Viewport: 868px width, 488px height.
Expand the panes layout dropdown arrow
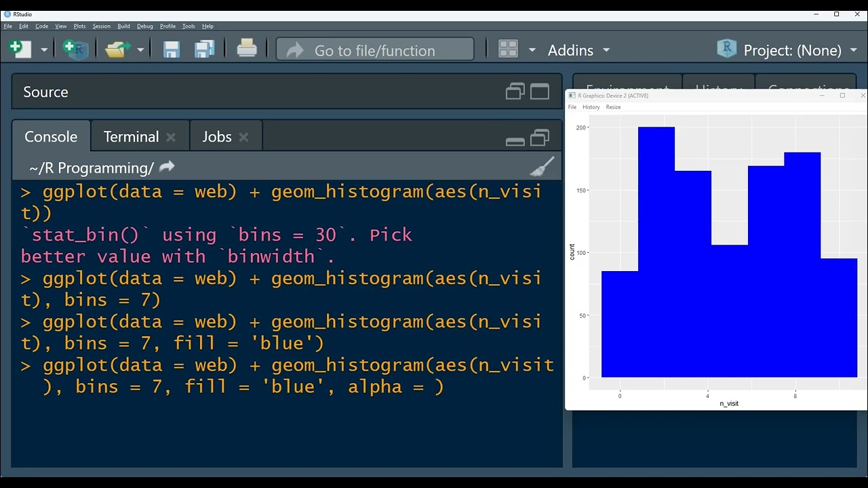tap(532, 50)
